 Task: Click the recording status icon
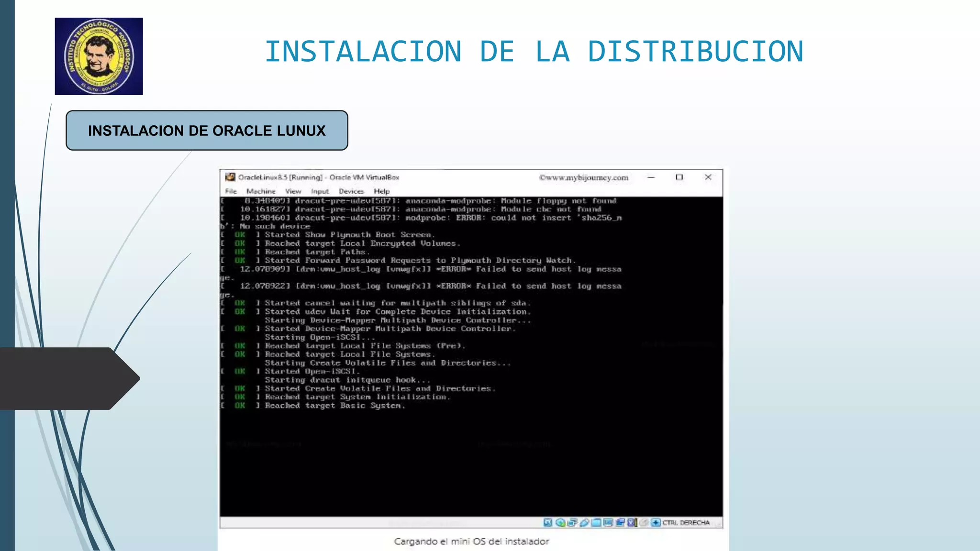click(x=621, y=522)
